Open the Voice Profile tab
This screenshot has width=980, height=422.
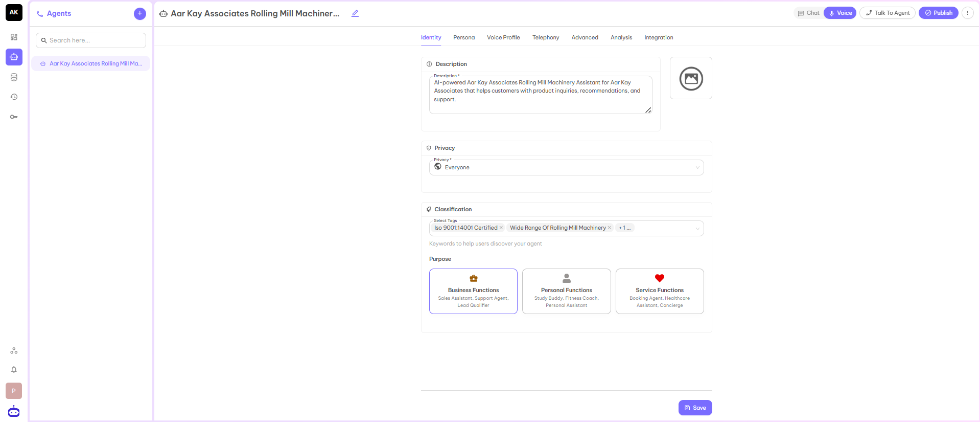pyautogui.click(x=503, y=37)
